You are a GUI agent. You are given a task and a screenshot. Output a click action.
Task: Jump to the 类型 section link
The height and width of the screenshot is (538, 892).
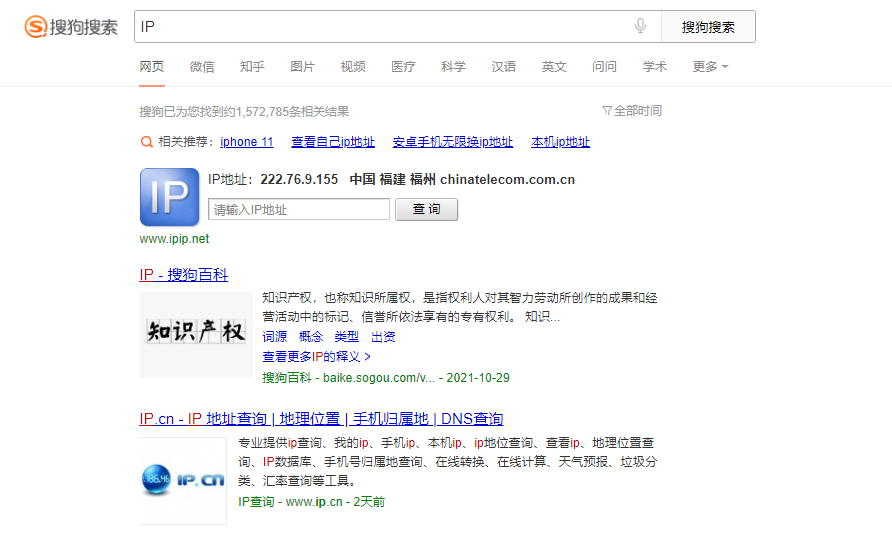coord(346,337)
